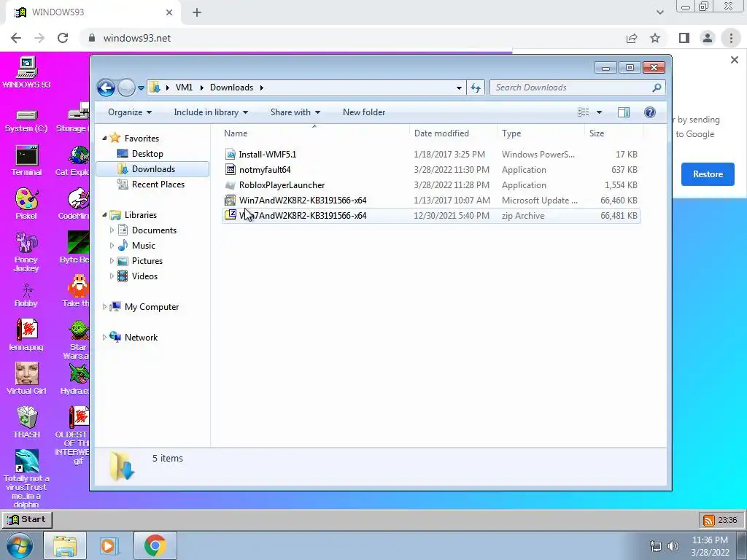Image resolution: width=747 pixels, height=560 pixels.
Task: Open the WINDOWS 93 desktop icon
Action: 26,72
